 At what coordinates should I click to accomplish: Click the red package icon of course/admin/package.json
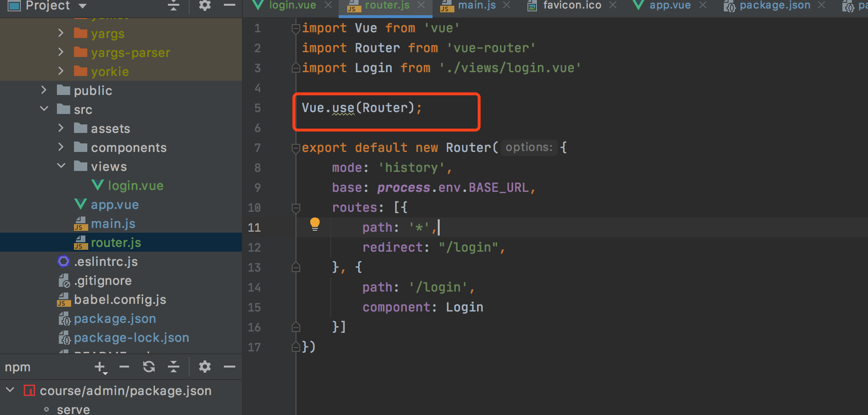[29, 390]
